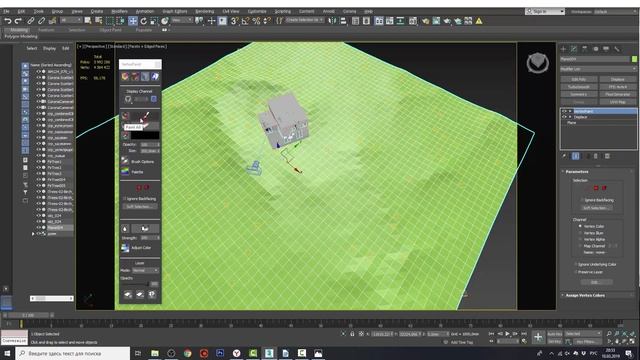Open the Hierarchy tab in command panel
This screenshot has height=360, width=640.
(584, 49)
